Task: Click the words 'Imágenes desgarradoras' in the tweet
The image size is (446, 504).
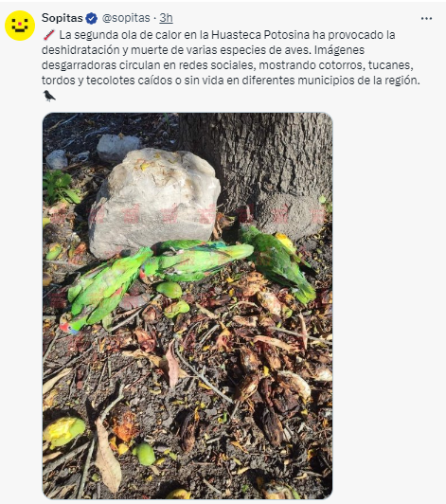Action: [203, 58]
